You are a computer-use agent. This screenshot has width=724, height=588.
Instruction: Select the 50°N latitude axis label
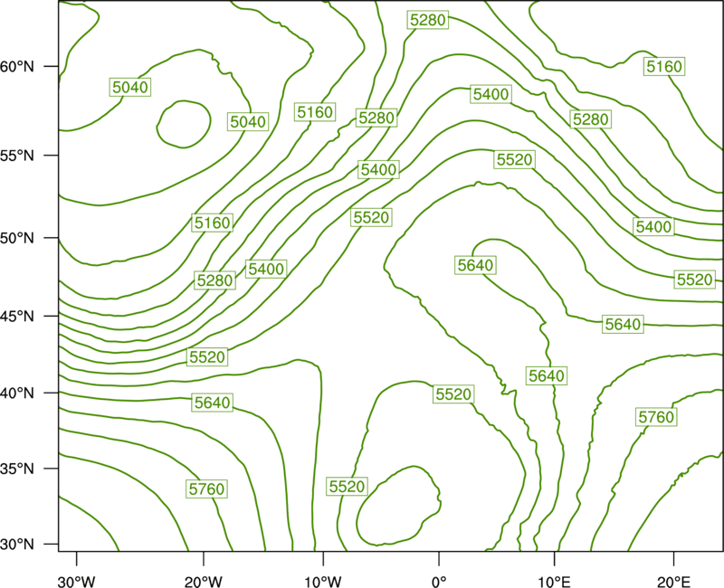click(17, 238)
